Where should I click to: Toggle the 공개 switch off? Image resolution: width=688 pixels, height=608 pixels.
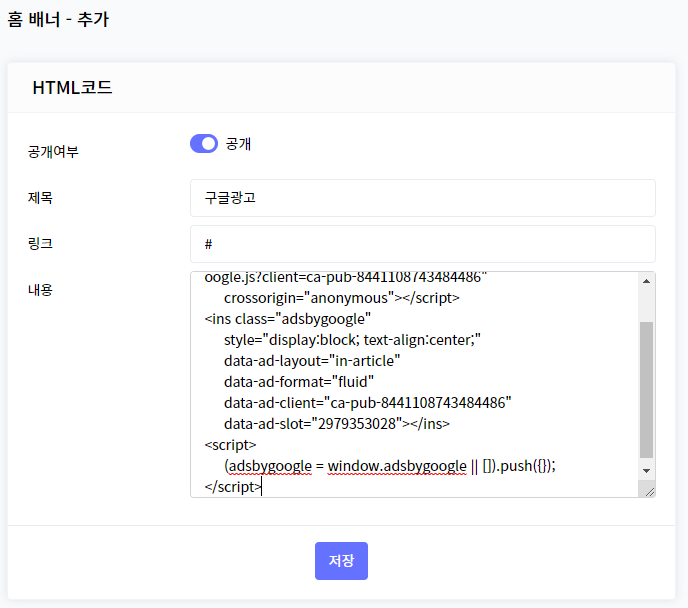coord(204,143)
